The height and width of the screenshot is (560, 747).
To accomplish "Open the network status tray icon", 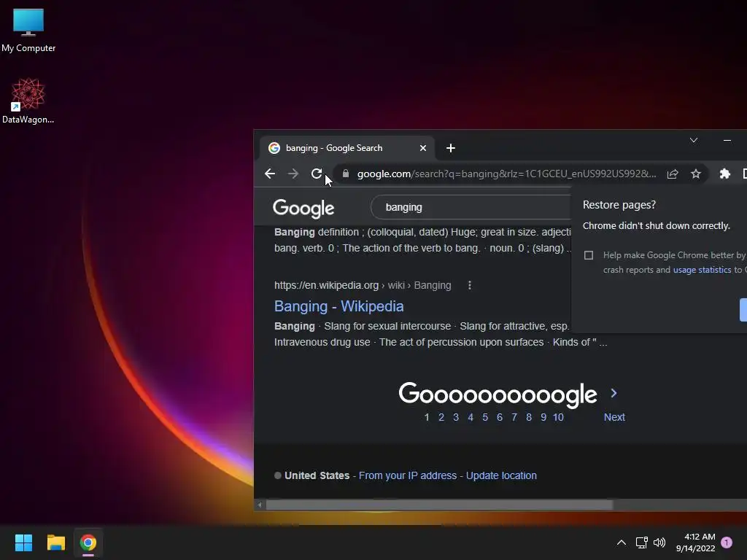I will (x=641, y=542).
